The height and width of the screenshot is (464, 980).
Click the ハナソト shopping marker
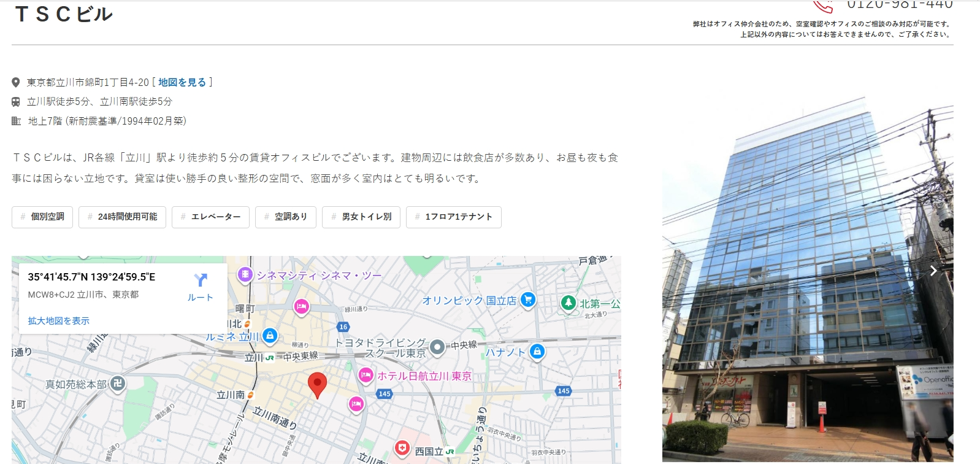tap(537, 351)
